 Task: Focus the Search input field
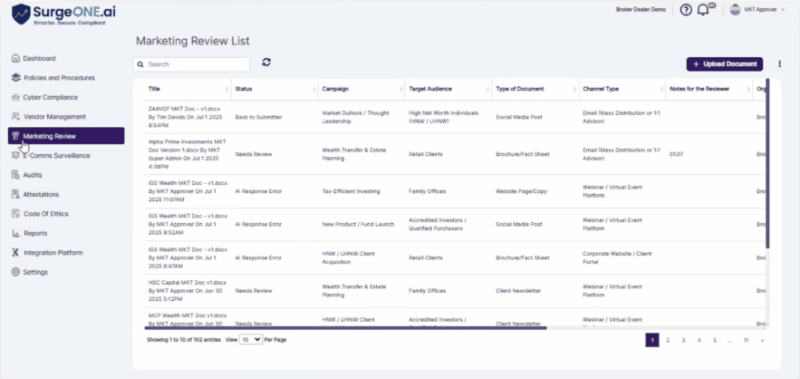click(x=191, y=64)
